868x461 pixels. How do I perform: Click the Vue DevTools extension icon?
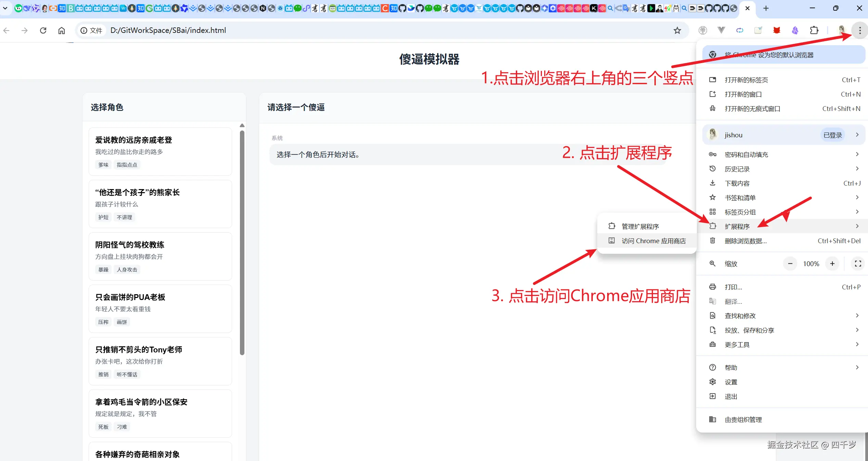(x=721, y=30)
